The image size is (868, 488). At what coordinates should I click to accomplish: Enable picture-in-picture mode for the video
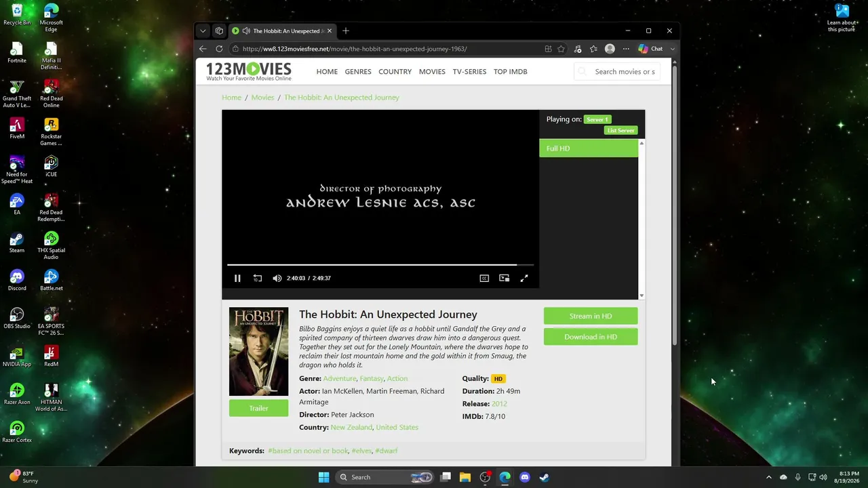504,278
